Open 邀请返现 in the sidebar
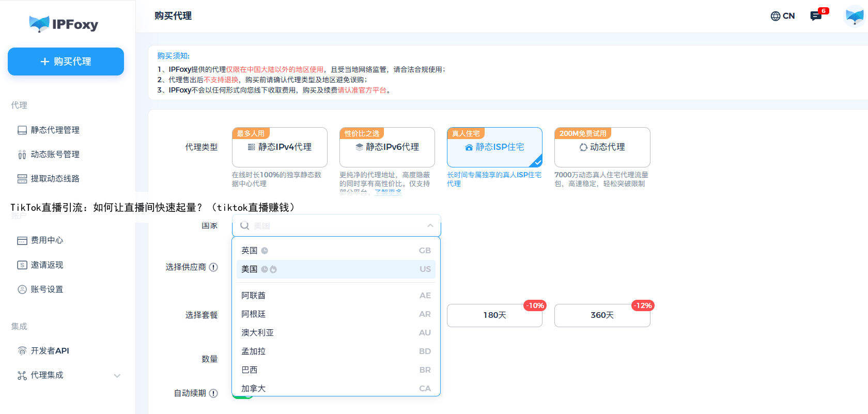 47,265
